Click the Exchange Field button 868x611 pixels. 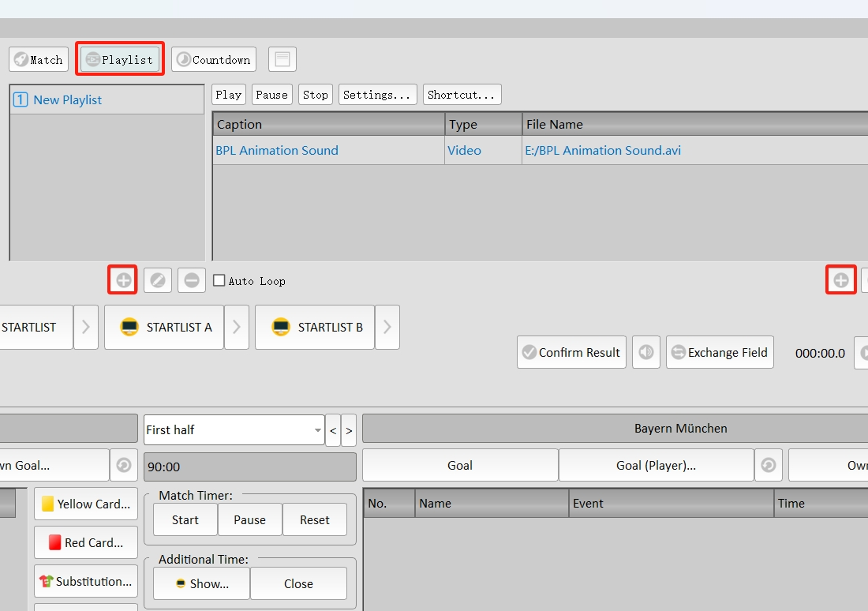[x=719, y=353]
